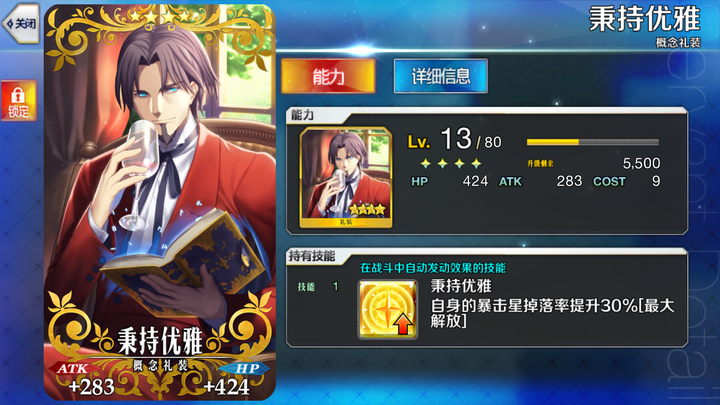Click the gold stars atop the card frame
720x405 pixels.
tap(159, 17)
